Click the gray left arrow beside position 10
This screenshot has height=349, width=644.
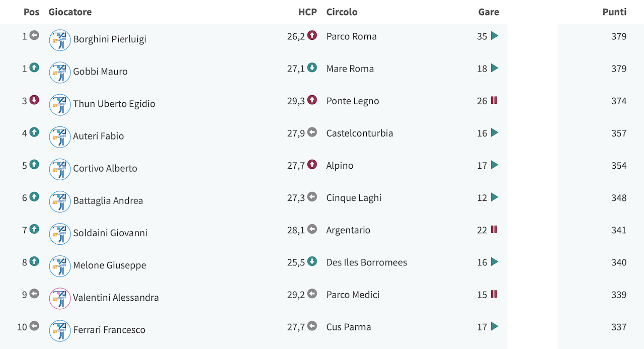[x=34, y=326]
